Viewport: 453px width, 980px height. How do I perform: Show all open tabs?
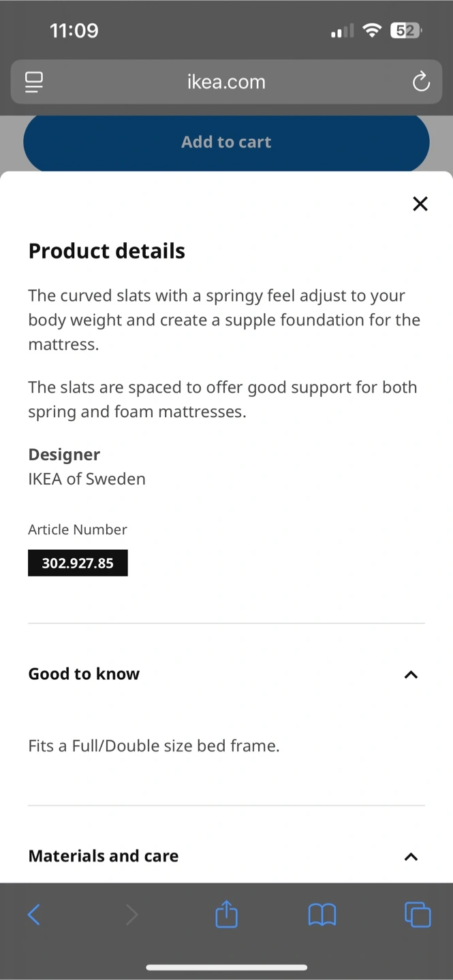pyautogui.click(x=418, y=915)
